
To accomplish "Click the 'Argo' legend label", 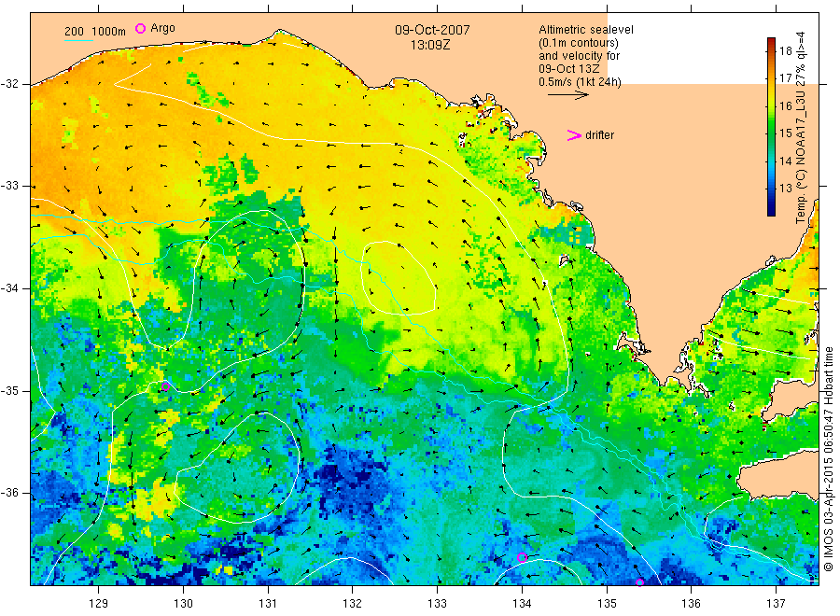I will pos(162,28).
